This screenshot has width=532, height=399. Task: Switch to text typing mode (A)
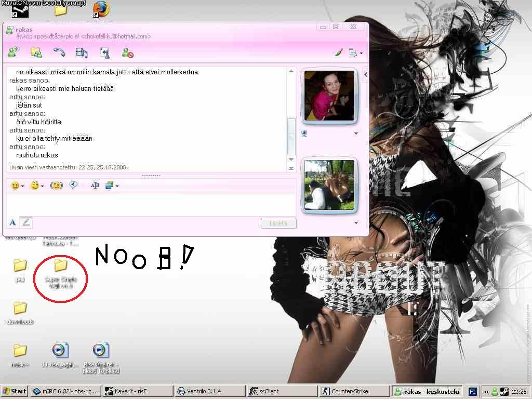(x=13, y=222)
